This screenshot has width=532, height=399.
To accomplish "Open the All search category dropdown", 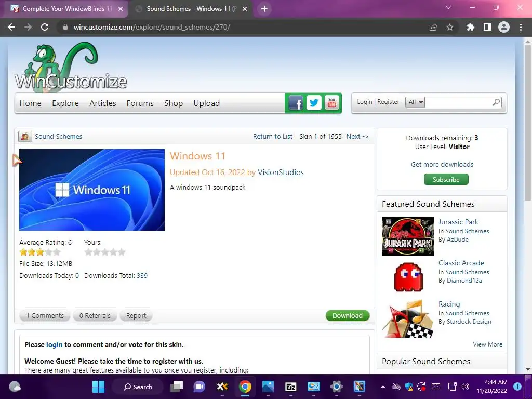I will point(415,102).
